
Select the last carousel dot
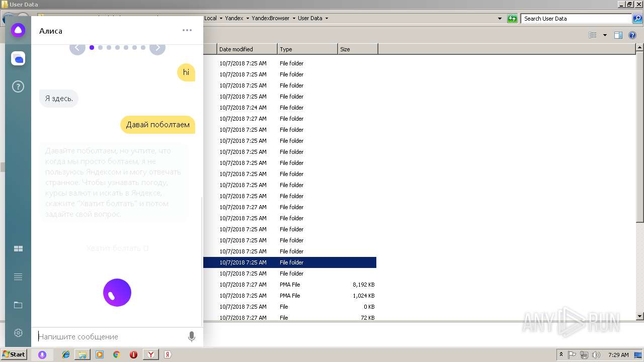click(143, 48)
